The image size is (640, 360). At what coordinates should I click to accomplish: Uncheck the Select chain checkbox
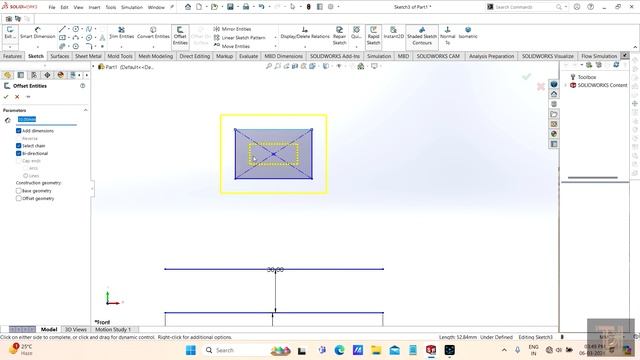point(18,146)
